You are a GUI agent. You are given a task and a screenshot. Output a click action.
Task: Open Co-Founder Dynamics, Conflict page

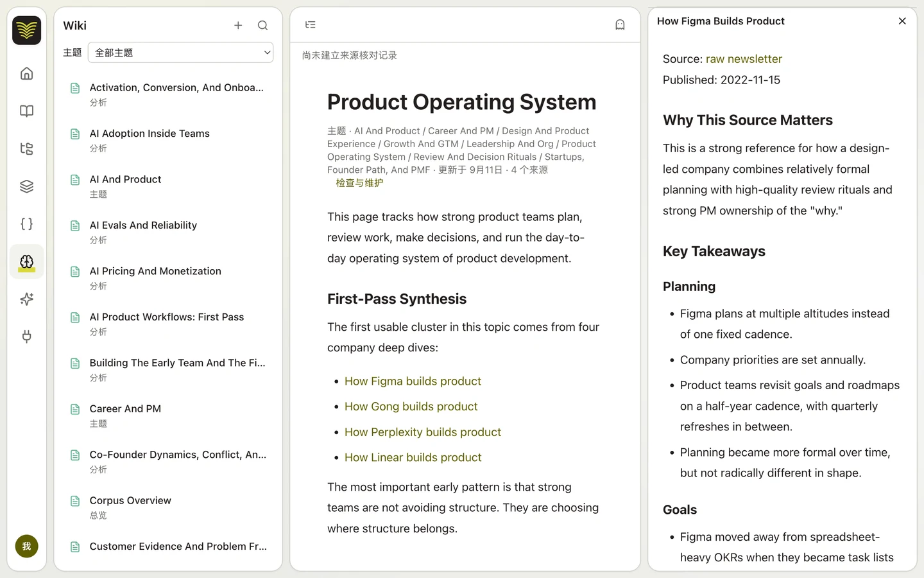[168, 462]
